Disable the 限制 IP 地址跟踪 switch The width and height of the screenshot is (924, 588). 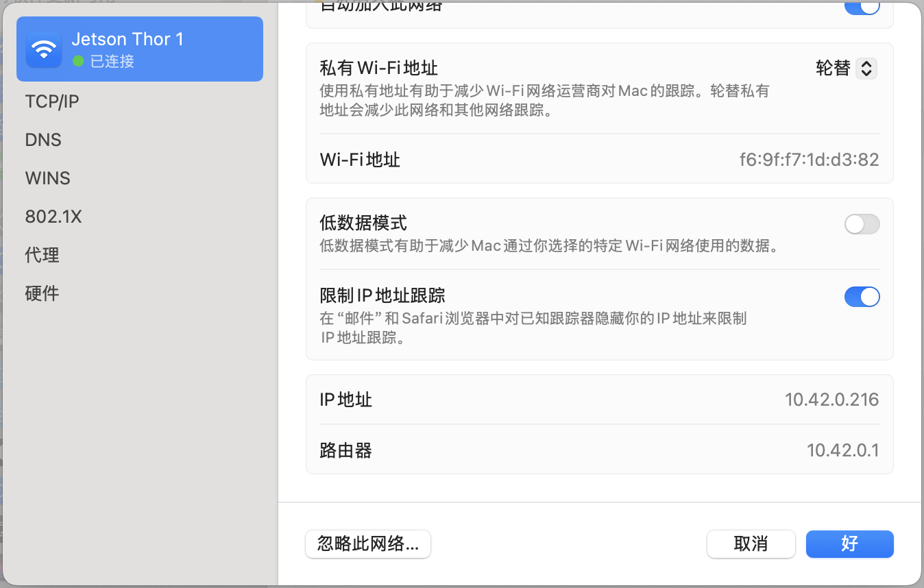point(862,297)
